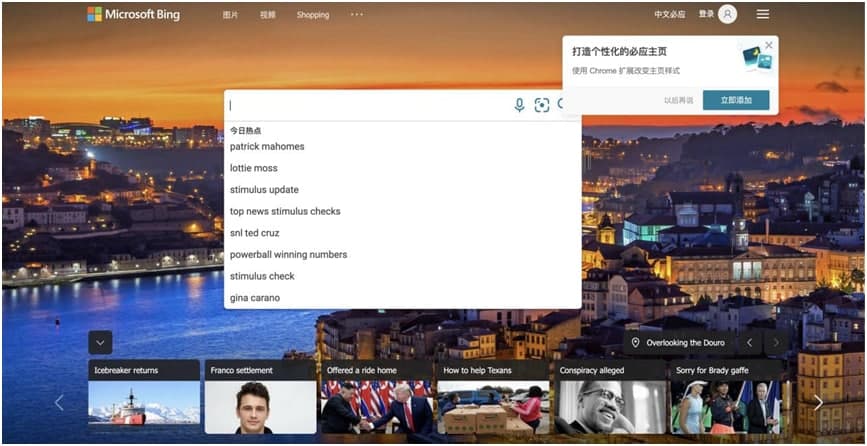
Task: Open the Shopping tab
Action: [313, 15]
